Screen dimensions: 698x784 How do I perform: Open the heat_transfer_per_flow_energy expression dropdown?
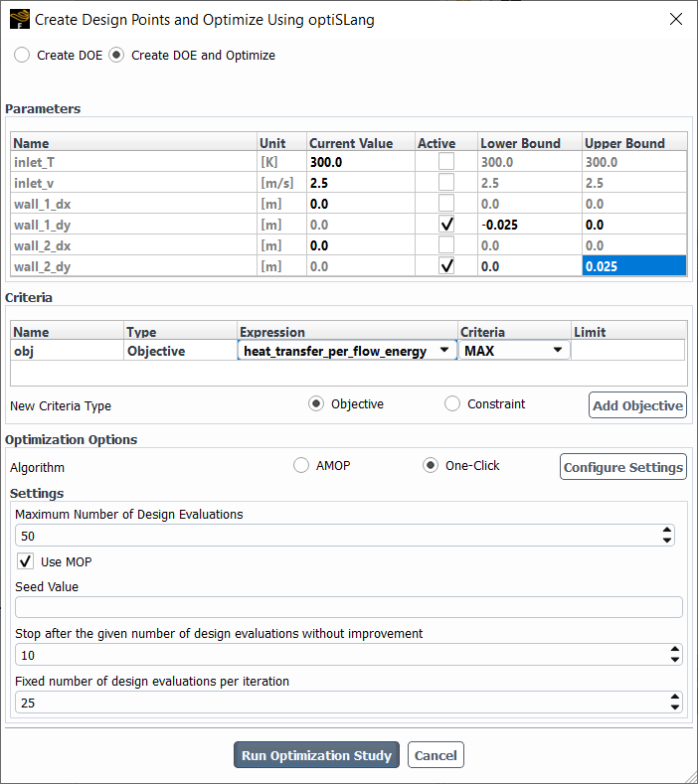tap(347, 351)
